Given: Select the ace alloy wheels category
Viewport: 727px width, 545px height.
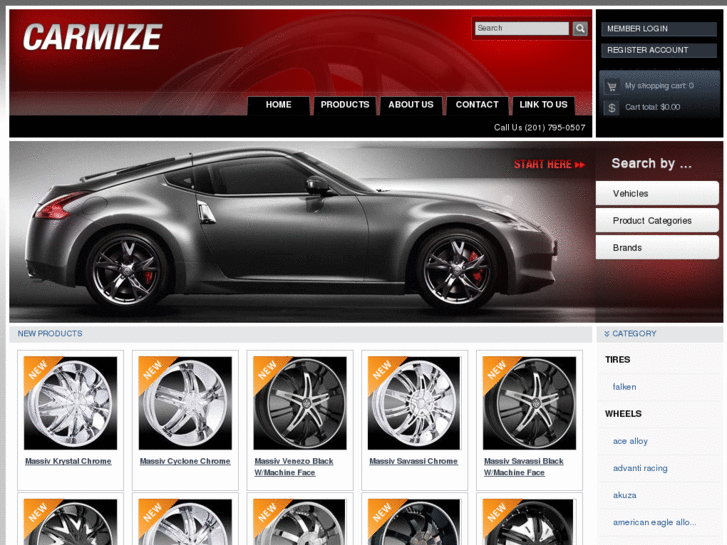Looking at the screenshot, I should click(630, 441).
